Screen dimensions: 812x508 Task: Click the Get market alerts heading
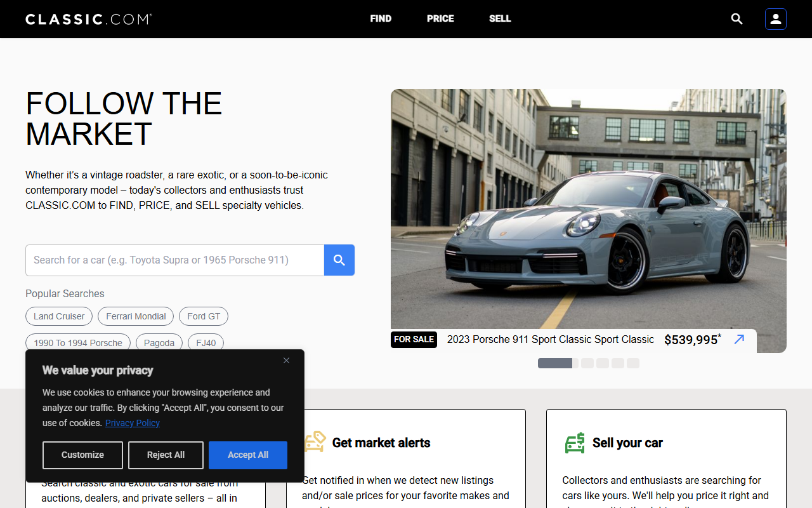pos(381,443)
